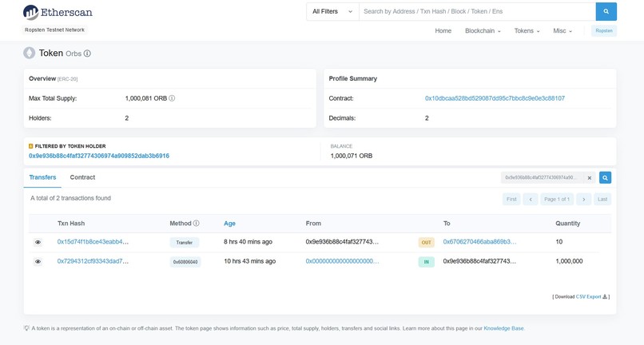Expand the Blockchain menu
Viewport: 644px width, 345px height.
tap(483, 31)
